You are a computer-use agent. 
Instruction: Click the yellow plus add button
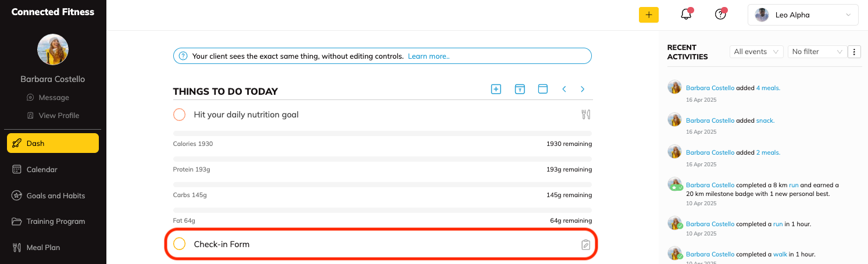coord(648,15)
